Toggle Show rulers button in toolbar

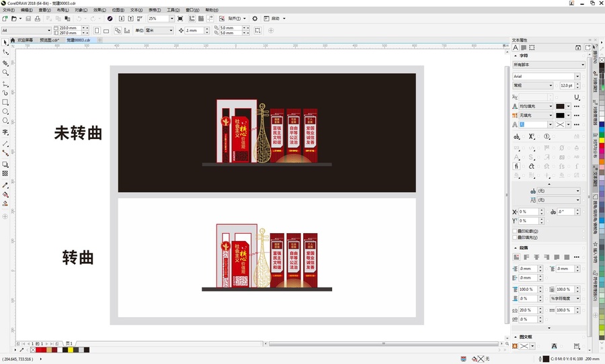[x=192, y=19]
